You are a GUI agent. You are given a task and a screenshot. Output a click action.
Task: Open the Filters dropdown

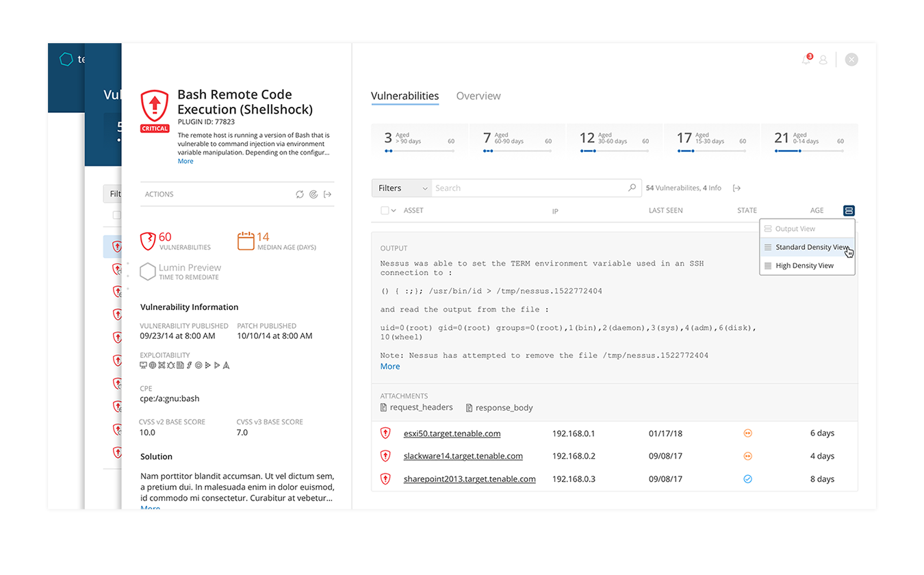(402, 188)
